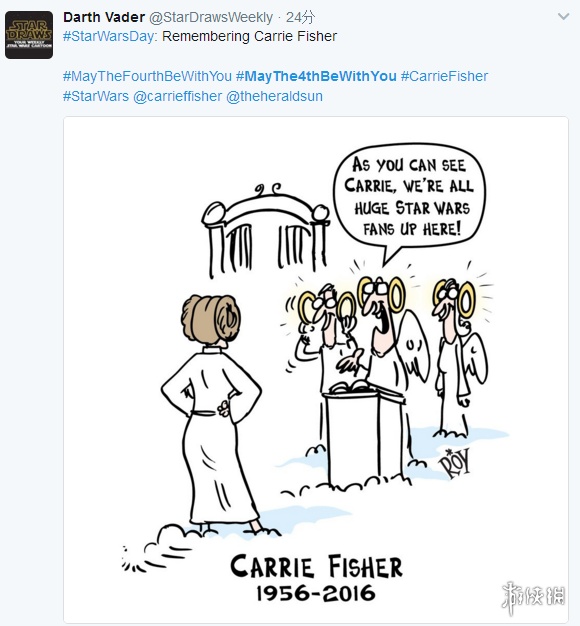Open the #MayTheFourthBeWithYou hashtag
Image resolution: width=580 pixels, height=626 pixels.
[147, 76]
